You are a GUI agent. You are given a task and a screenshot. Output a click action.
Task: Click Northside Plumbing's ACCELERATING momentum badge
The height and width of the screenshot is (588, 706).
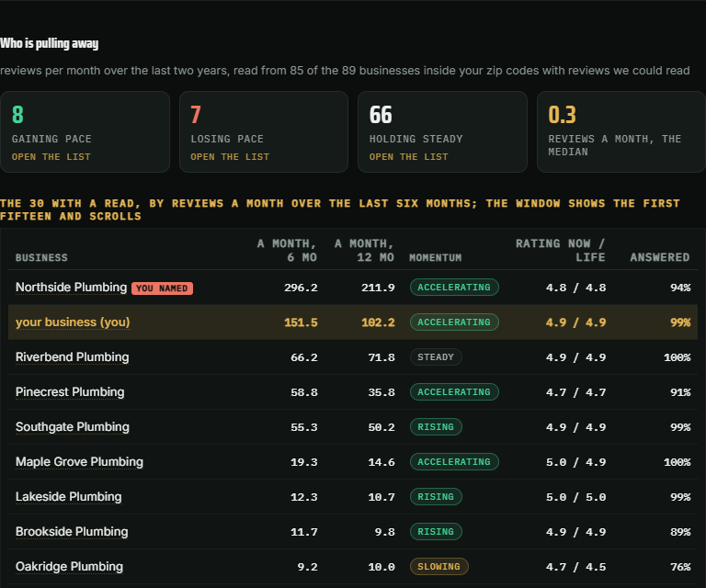pos(454,287)
